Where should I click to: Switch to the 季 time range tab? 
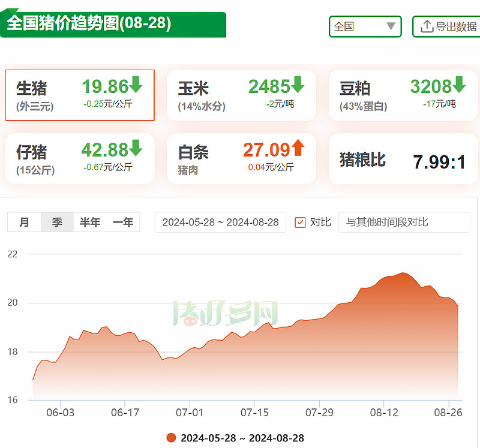(x=57, y=222)
